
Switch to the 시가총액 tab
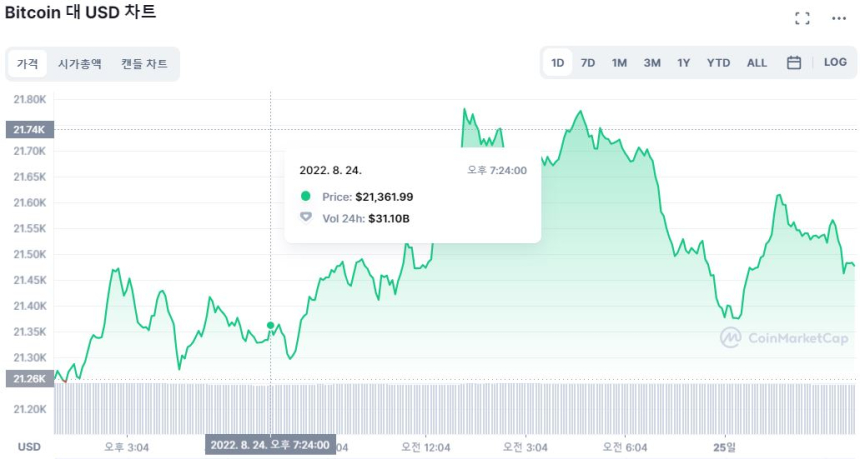coord(79,64)
